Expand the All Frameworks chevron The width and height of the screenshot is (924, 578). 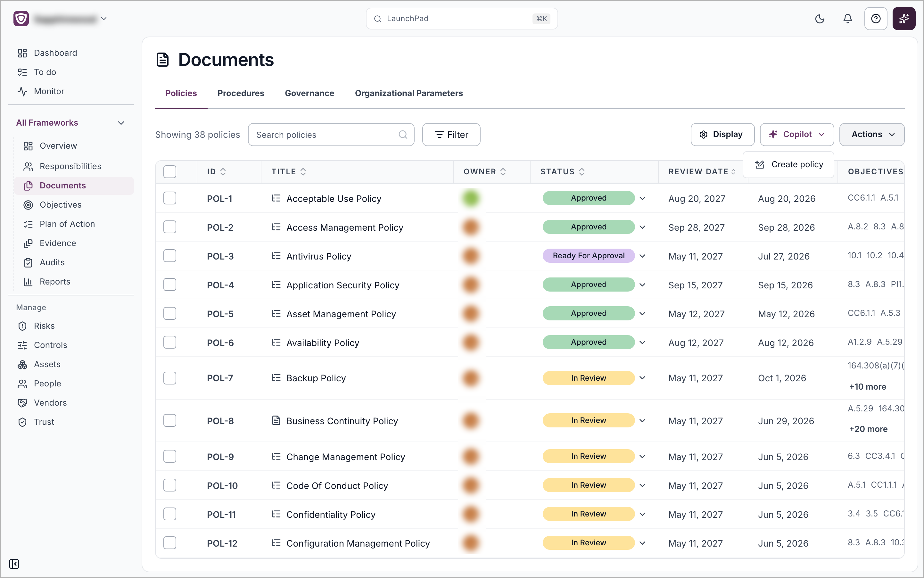click(121, 123)
